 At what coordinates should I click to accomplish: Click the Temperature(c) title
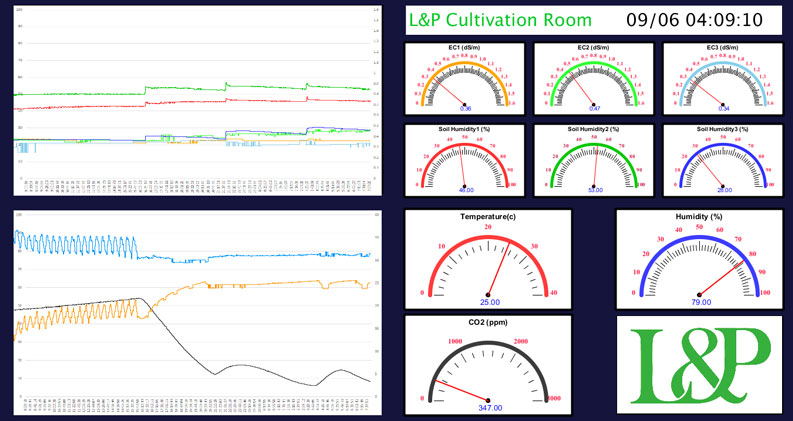tap(488, 217)
